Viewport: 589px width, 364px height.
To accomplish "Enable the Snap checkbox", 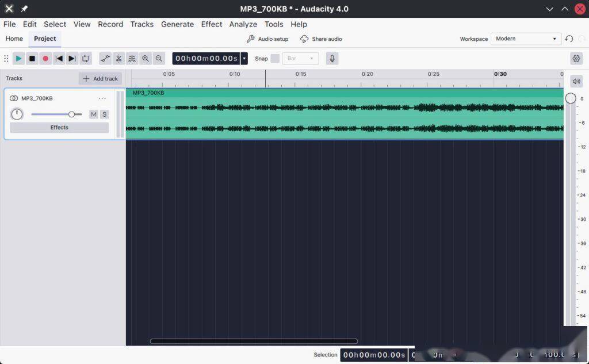I will (275, 59).
